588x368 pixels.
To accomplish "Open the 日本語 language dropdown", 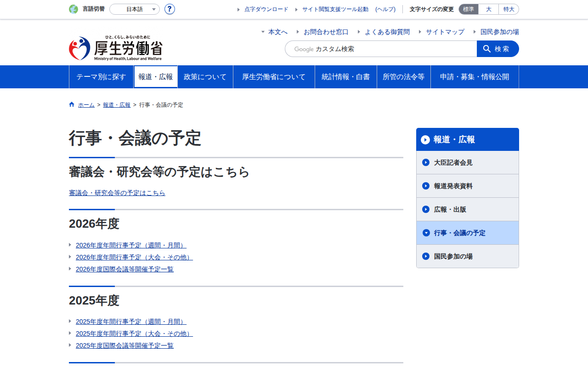I will click(135, 9).
